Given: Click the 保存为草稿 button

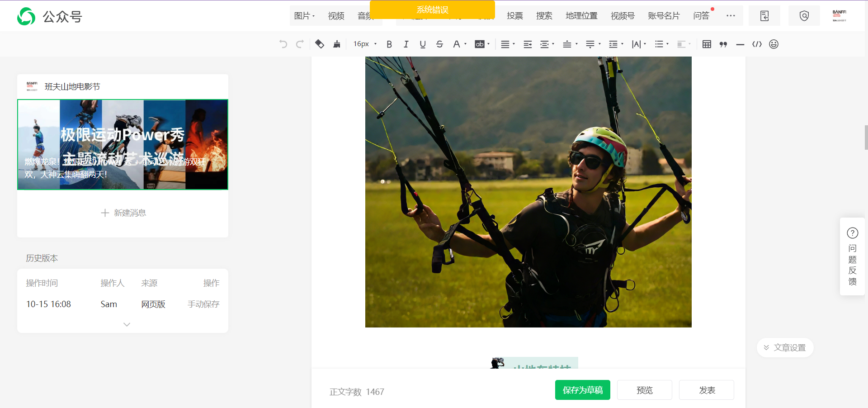Looking at the screenshot, I should [582, 390].
